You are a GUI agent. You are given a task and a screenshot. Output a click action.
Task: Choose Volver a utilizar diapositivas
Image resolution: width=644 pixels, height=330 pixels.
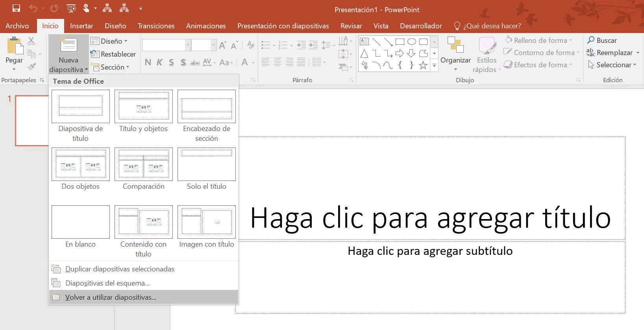click(x=144, y=297)
